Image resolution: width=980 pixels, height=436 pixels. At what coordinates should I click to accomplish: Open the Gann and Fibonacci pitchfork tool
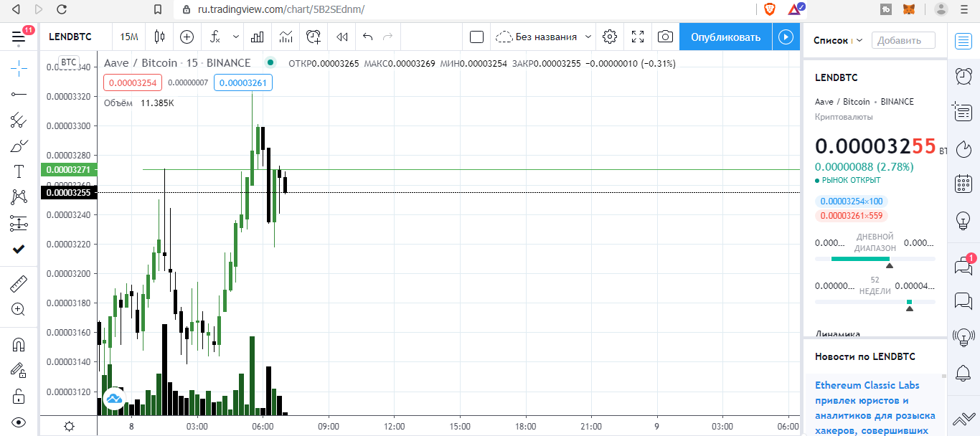[19, 120]
